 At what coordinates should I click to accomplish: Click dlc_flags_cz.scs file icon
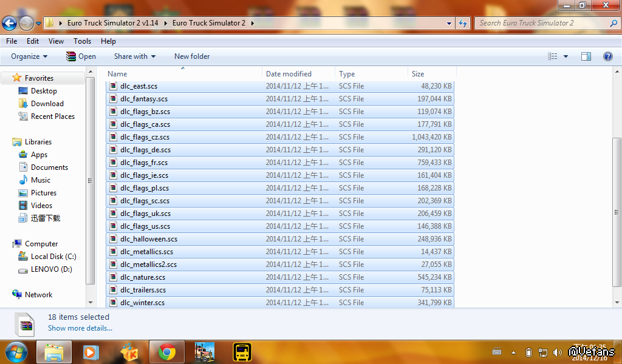tap(113, 136)
